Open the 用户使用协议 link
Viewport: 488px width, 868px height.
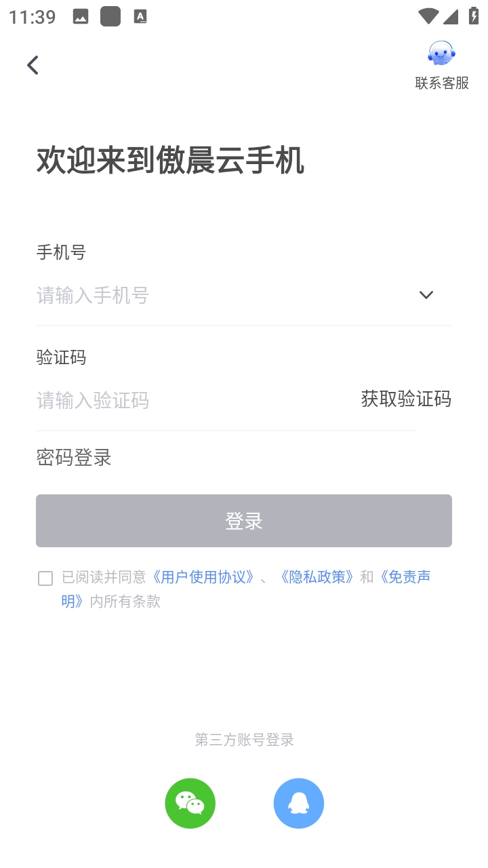tap(203, 577)
